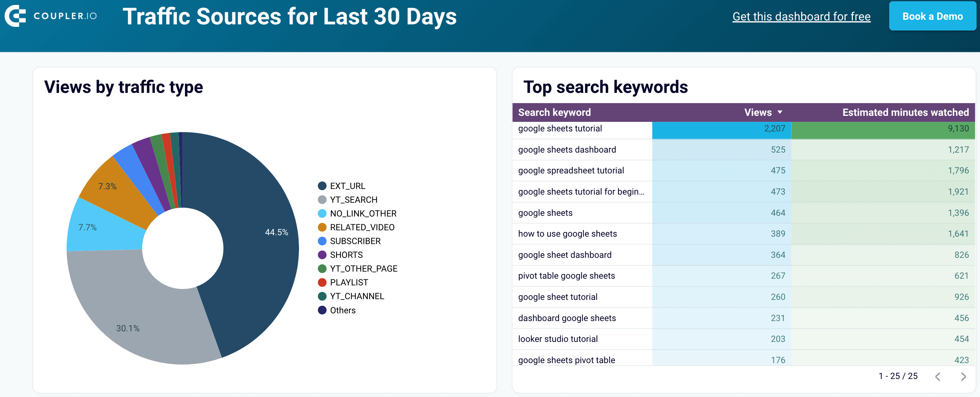This screenshot has height=397, width=980.
Task: Go to the next table page arrow
Action: click(x=963, y=377)
